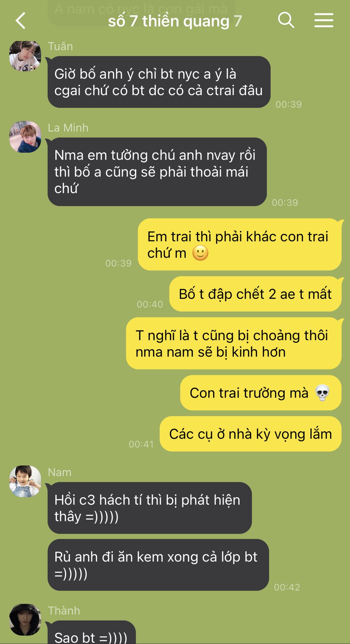Open Tuấn's profile avatar
Image resolution: width=350 pixels, height=644 pixels.
point(25,56)
